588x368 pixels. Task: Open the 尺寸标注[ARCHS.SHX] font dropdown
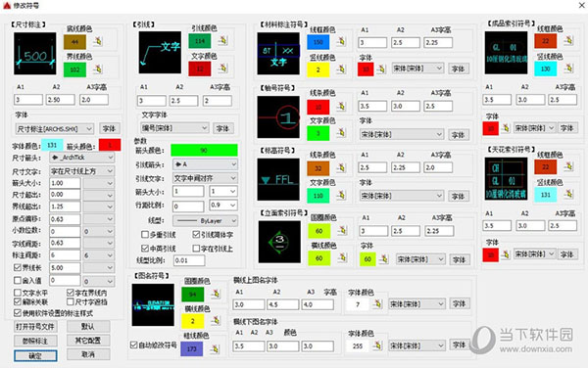click(54, 129)
